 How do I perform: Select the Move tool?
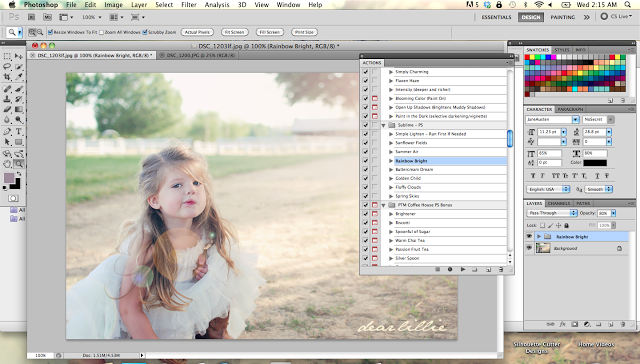point(19,56)
